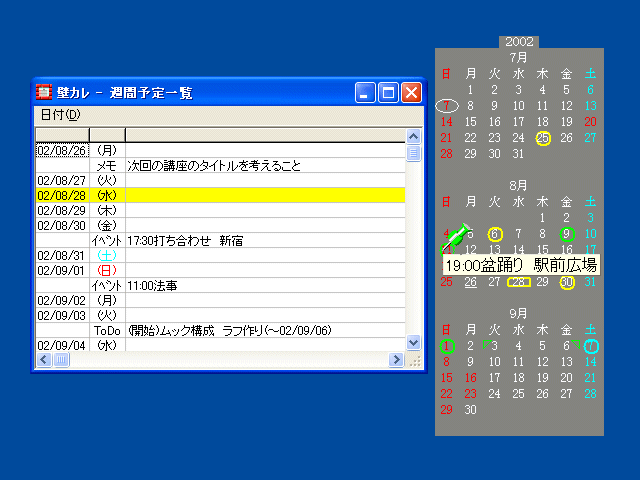The image size is (640, 480).
Task: Click white-circled July 7 date
Action: (x=447, y=106)
